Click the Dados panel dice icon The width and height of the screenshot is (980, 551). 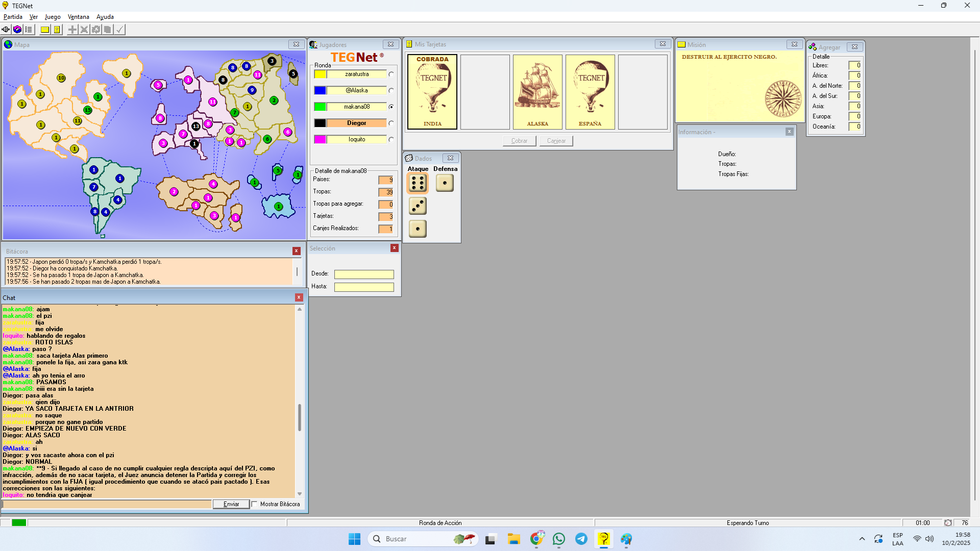[x=409, y=158]
